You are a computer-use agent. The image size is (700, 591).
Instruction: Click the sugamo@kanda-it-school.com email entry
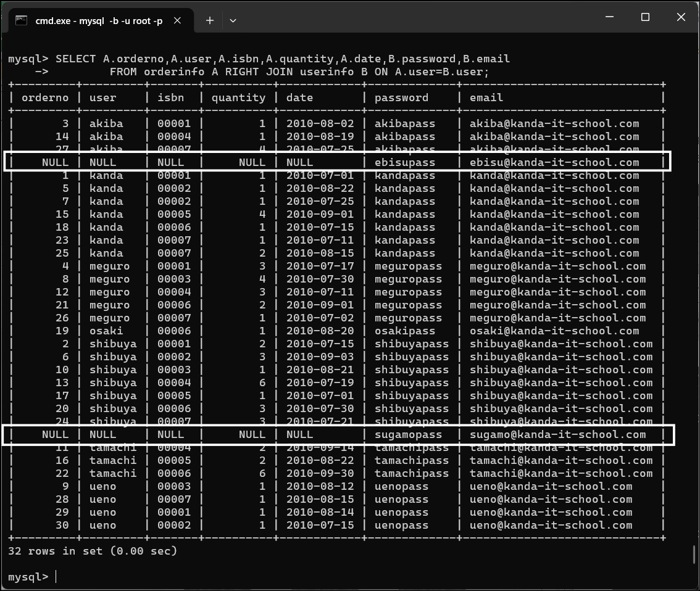[557, 434]
